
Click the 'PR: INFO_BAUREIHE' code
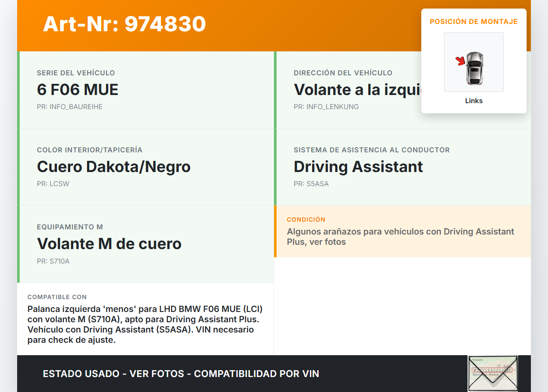click(69, 107)
